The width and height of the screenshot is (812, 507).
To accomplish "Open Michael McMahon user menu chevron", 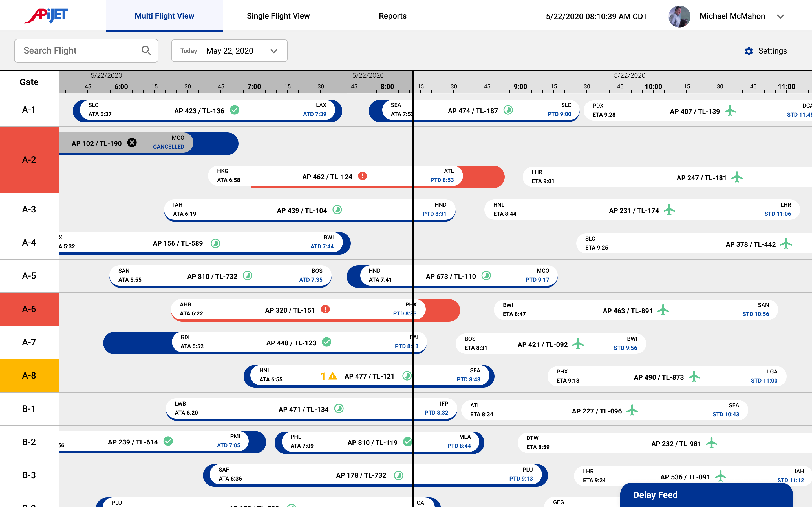I will click(x=780, y=17).
